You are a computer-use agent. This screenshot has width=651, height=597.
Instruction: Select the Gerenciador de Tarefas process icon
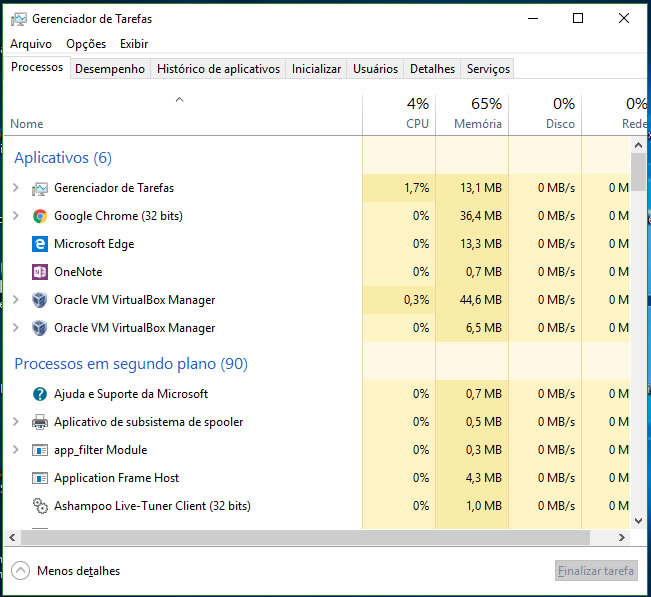pos(40,188)
